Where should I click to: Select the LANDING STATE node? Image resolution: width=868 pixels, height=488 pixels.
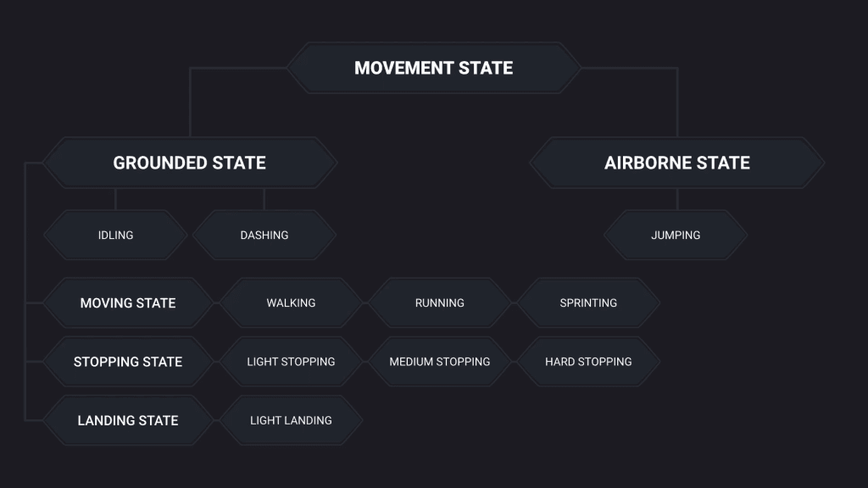click(x=128, y=420)
